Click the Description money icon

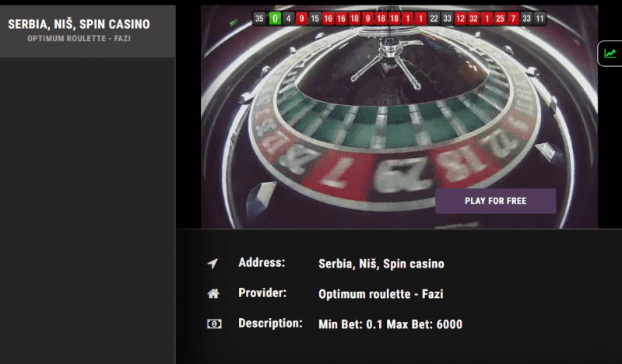click(214, 324)
